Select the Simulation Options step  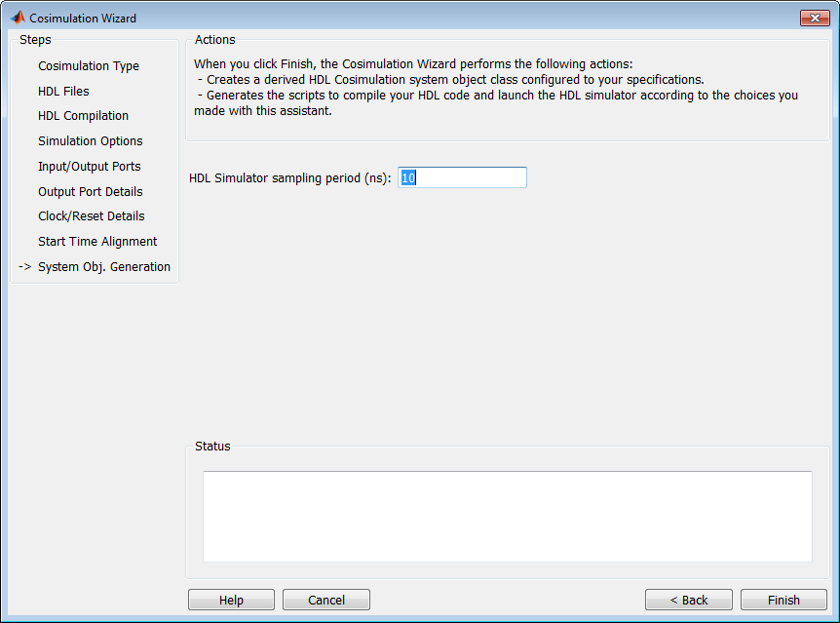point(90,141)
